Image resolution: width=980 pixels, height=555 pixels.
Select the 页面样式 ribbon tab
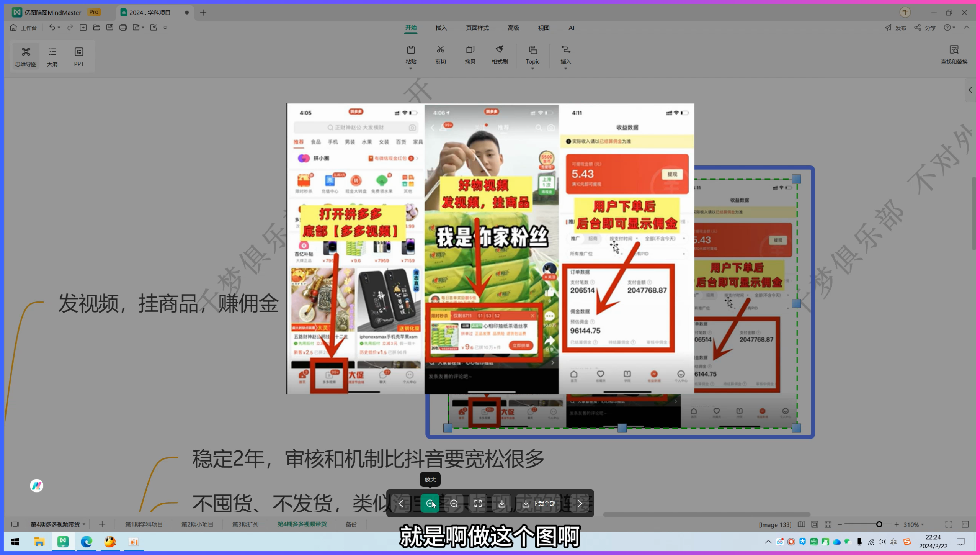[477, 28]
